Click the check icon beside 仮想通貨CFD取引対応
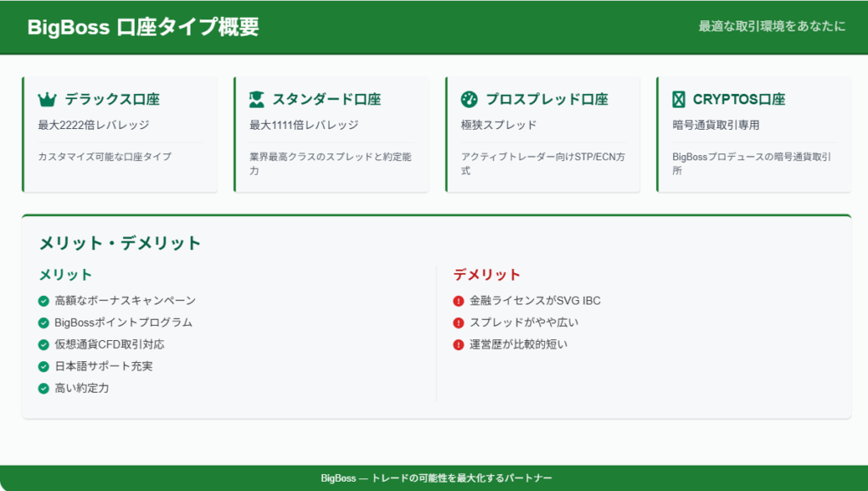The image size is (868, 491). pyautogui.click(x=44, y=344)
